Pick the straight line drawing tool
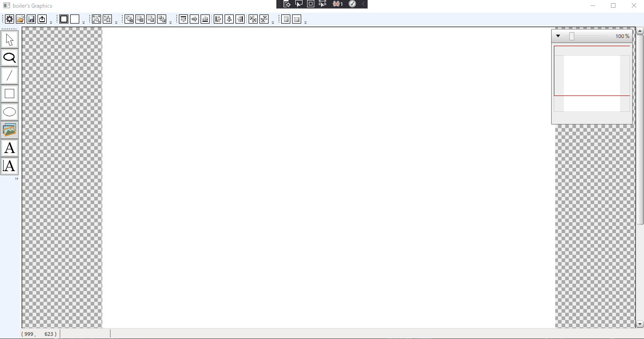 pos(10,76)
